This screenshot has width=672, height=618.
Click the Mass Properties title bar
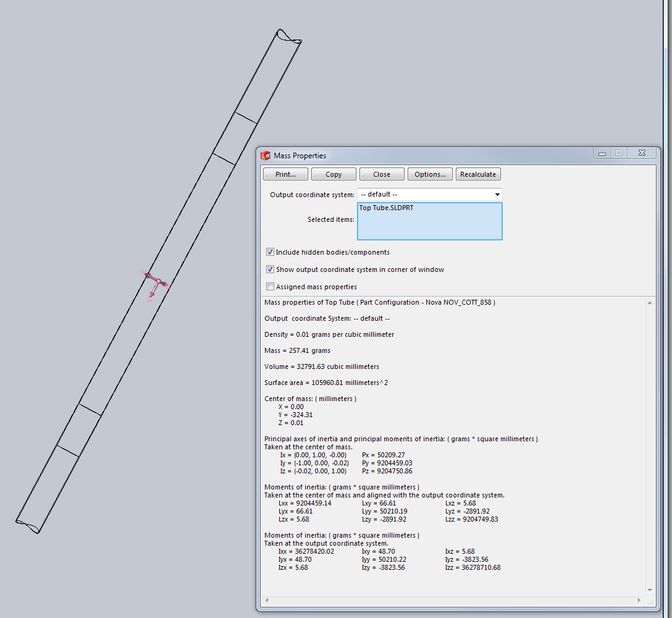tap(432, 156)
